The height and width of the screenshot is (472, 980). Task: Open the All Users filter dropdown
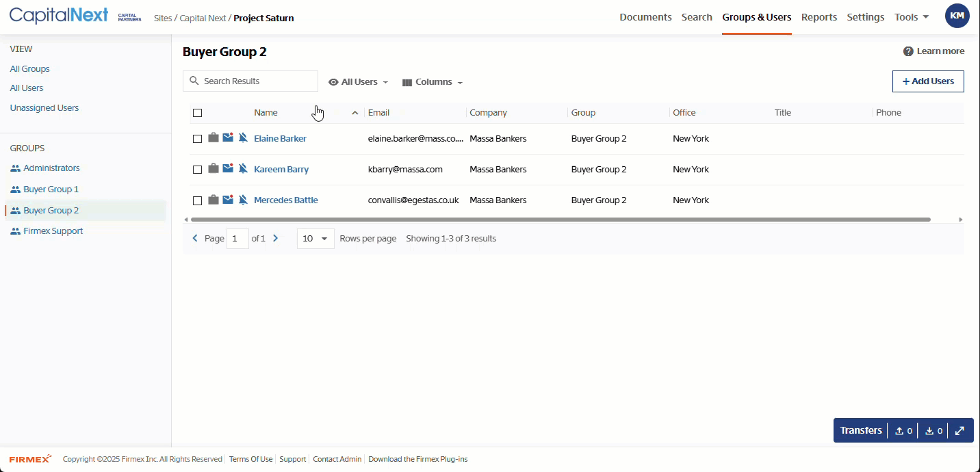[359, 81]
